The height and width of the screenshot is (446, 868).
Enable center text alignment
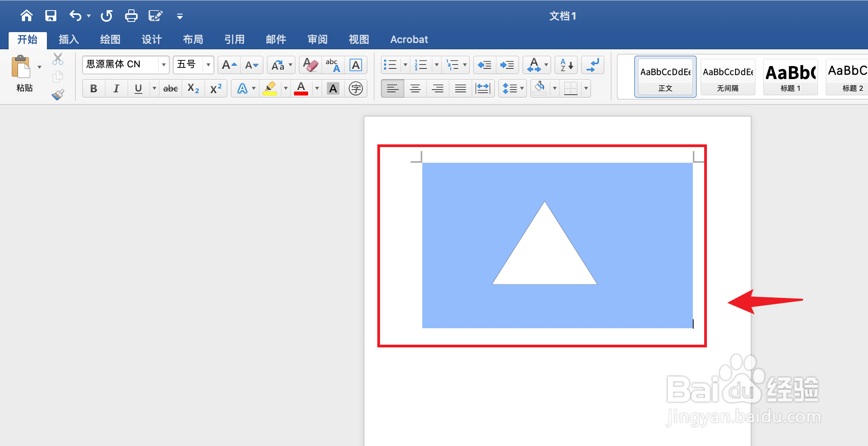point(415,88)
